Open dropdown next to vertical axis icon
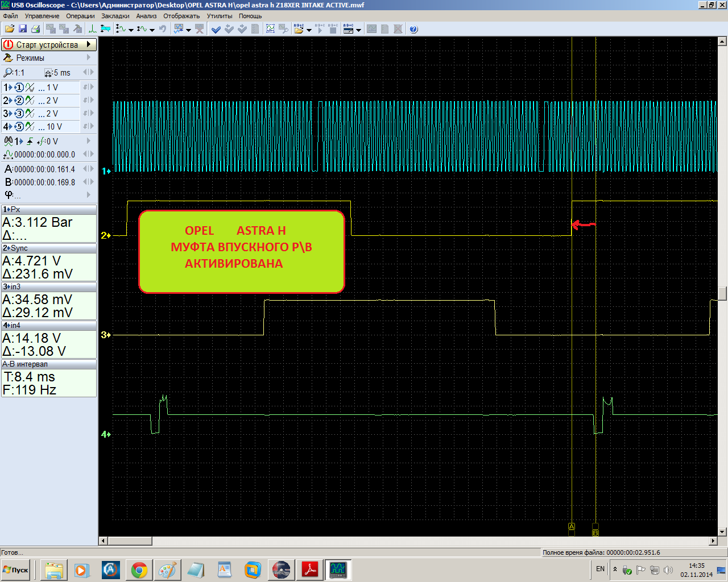 click(x=131, y=30)
